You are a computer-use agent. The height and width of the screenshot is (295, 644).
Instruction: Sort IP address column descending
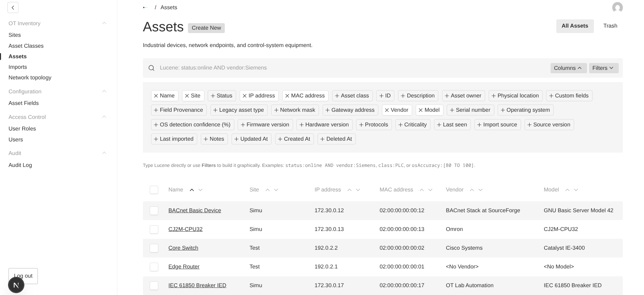click(358, 190)
